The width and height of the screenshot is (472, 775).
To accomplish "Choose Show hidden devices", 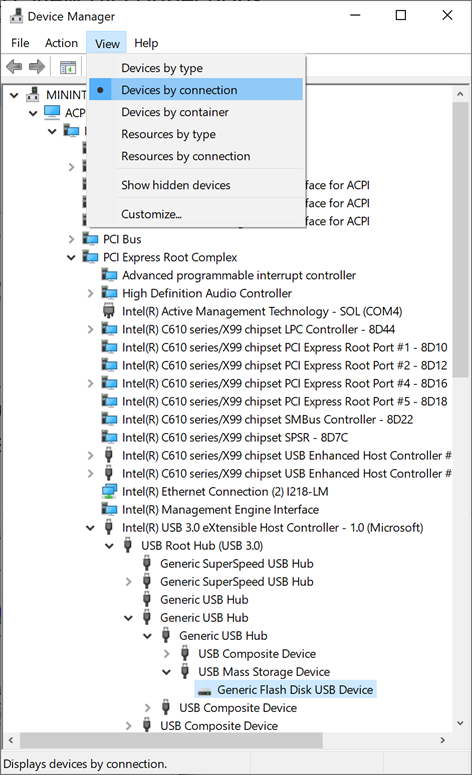I will coord(196,185).
